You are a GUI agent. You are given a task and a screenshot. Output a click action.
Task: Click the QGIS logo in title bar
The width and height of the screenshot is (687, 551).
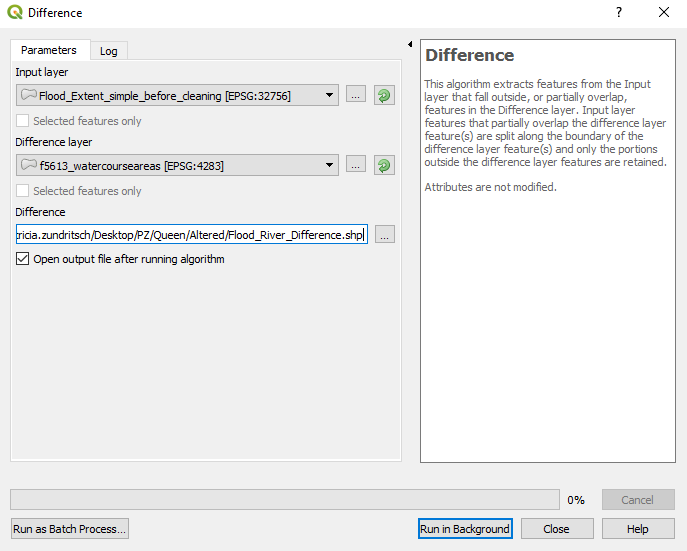point(15,13)
